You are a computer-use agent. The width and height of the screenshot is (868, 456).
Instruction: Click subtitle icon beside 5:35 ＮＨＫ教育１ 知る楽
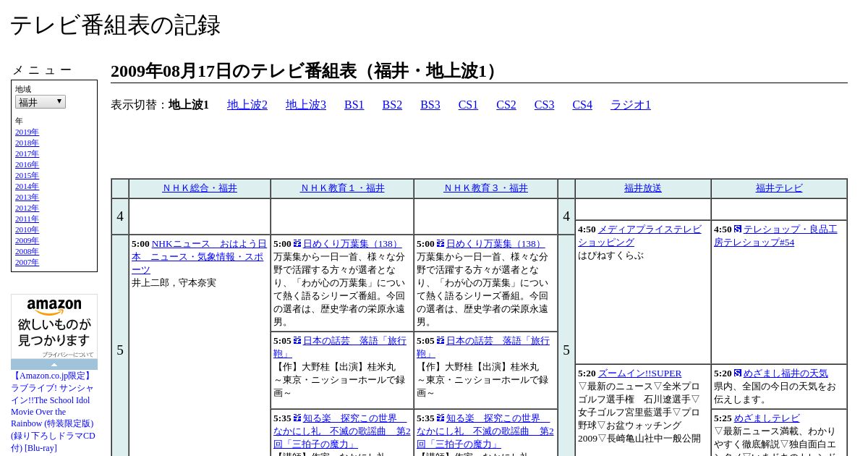(297, 418)
